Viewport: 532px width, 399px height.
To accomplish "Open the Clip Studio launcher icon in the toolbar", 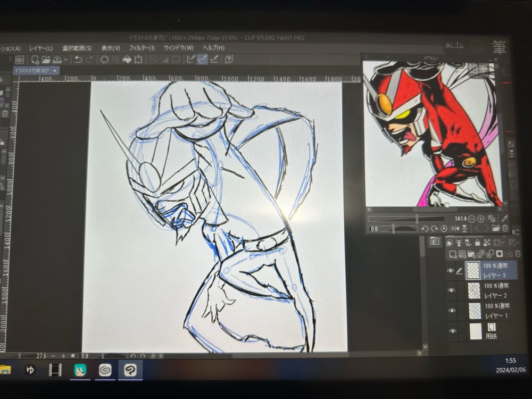I will [20, 60].
